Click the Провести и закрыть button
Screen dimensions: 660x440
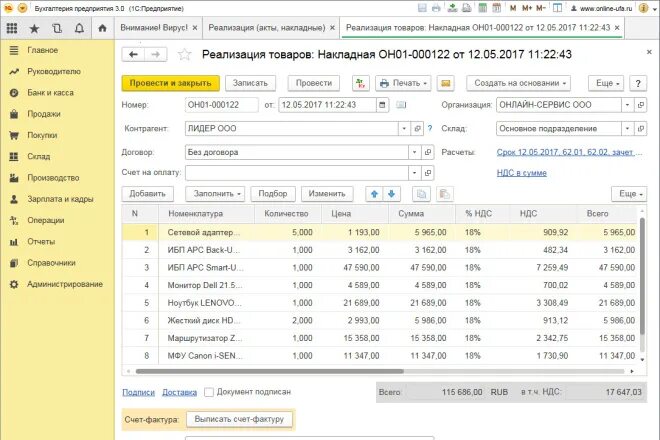click(170, 83)
